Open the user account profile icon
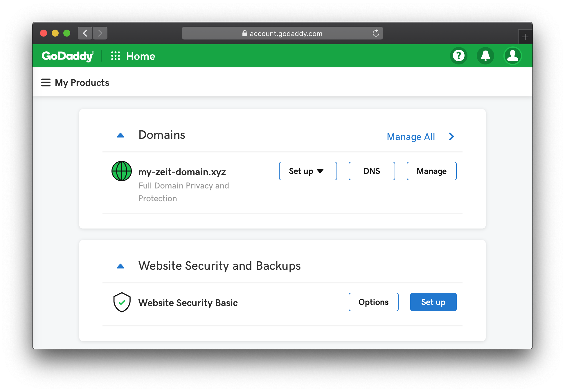The width and height of the screenshot is (565, 392). click(512, 56)
